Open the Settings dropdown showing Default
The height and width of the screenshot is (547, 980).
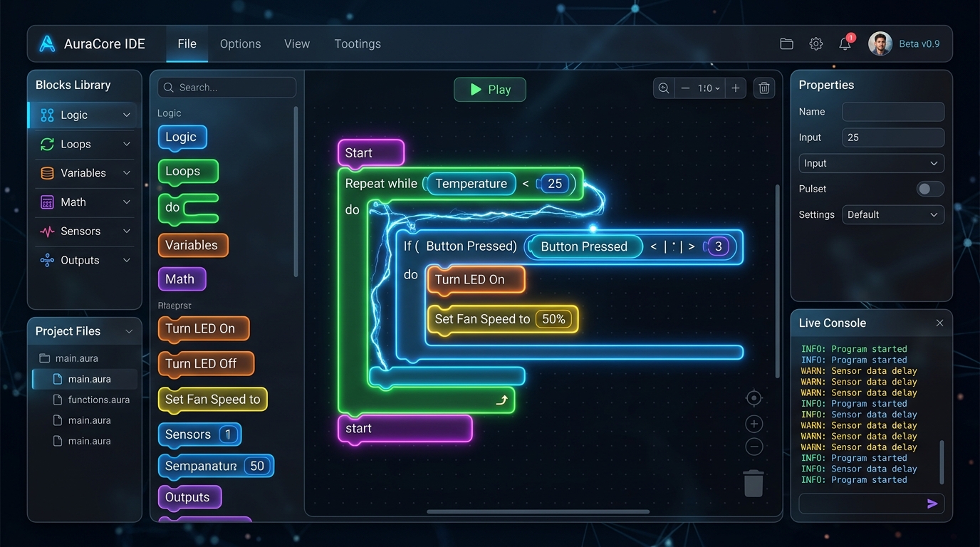tap(893, 214)
